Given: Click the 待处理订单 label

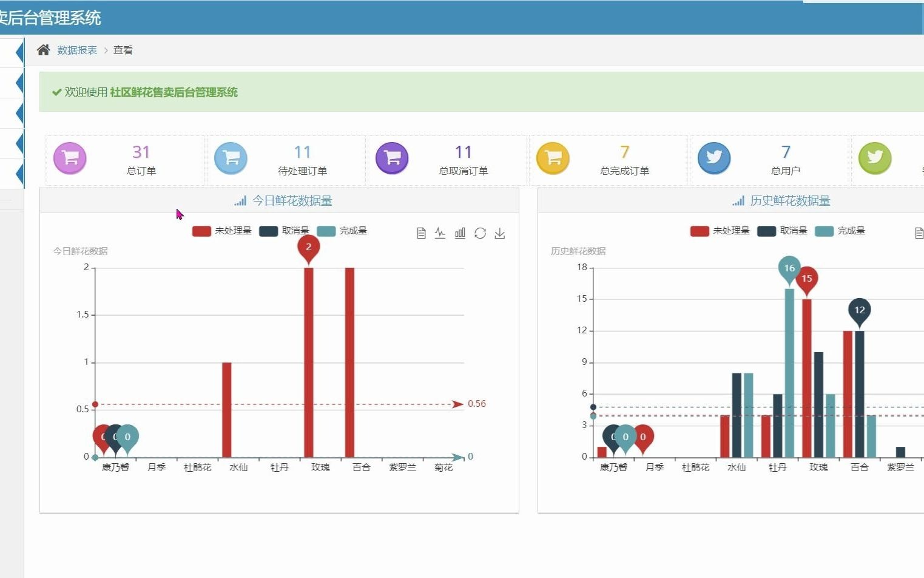Looking at the screenshot, I should (303, 171).
